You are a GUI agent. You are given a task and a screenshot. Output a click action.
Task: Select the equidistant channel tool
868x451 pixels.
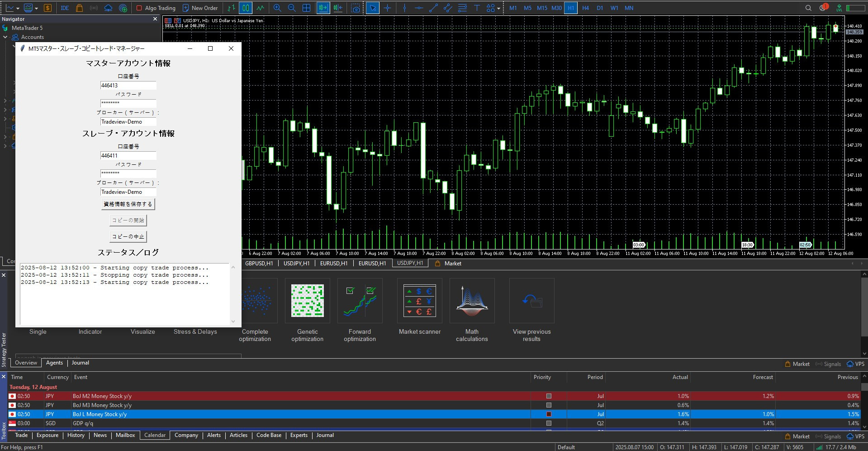[x=448, y=8]
